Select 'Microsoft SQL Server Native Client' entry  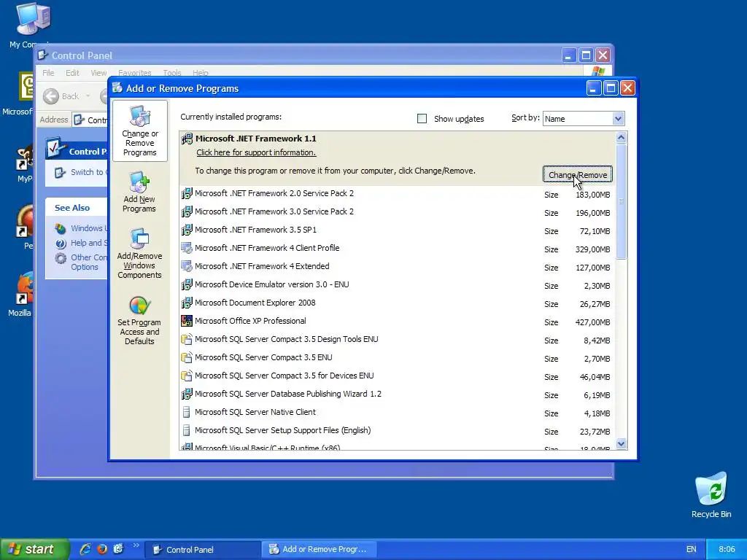click(x=398, y=413)
